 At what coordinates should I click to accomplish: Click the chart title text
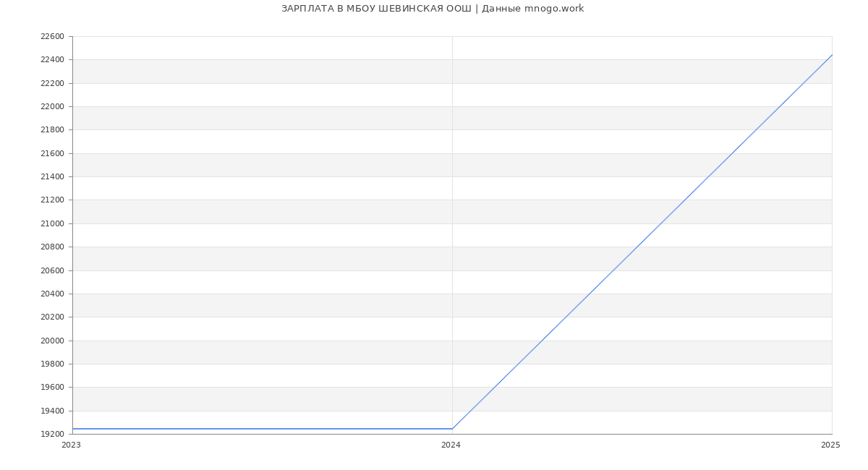pos(433,9)
